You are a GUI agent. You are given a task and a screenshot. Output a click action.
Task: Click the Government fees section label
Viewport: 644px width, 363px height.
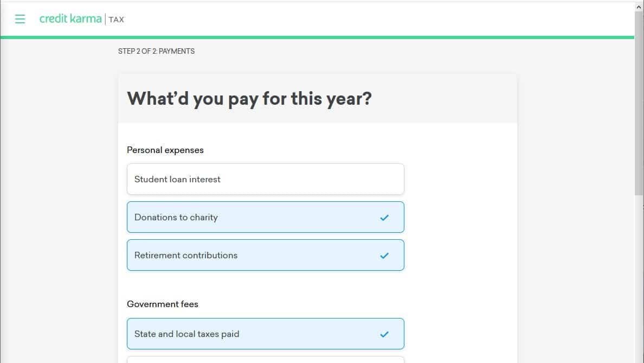click(163, 304)
